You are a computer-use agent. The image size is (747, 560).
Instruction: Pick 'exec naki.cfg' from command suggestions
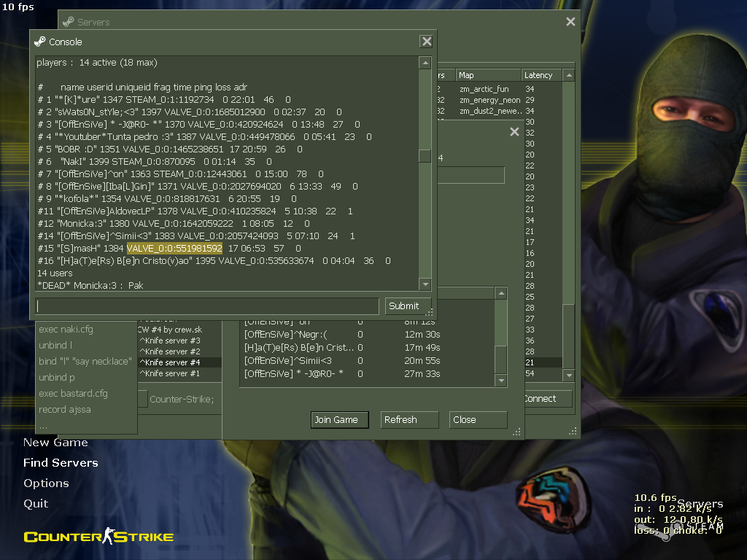[x=66, y=329]
